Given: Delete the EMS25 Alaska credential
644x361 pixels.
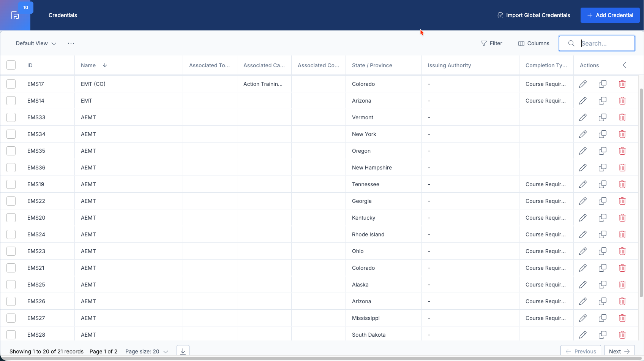Looking at the screenshot, I should [x=622, y=285].
